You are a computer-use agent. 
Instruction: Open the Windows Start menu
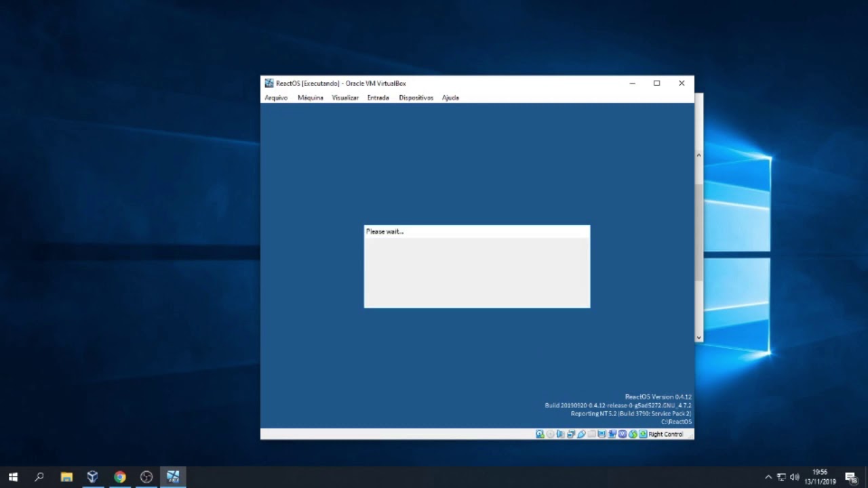13,477
